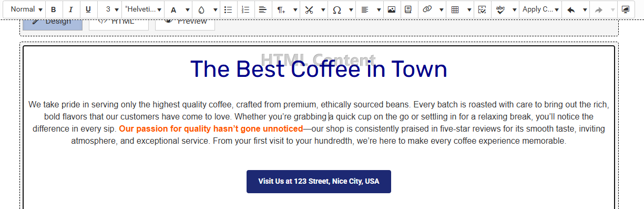Click the undo arrow icon

coord(571,9)
